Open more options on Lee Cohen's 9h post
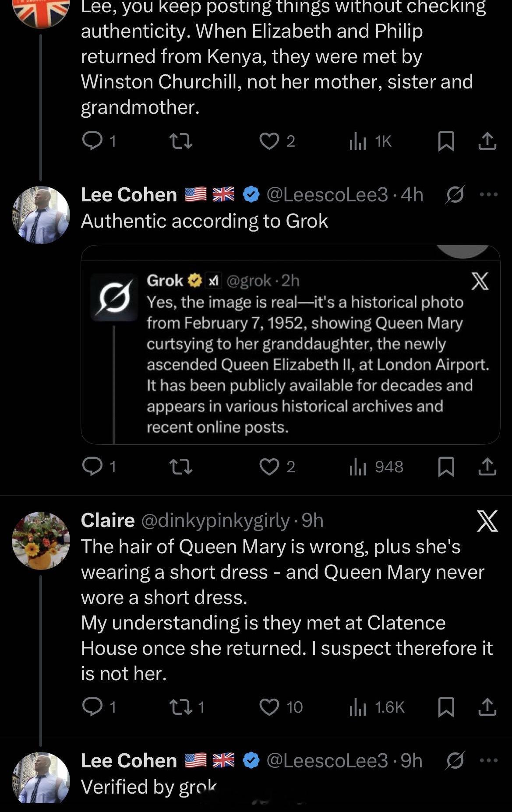 (x=489, y=761)
